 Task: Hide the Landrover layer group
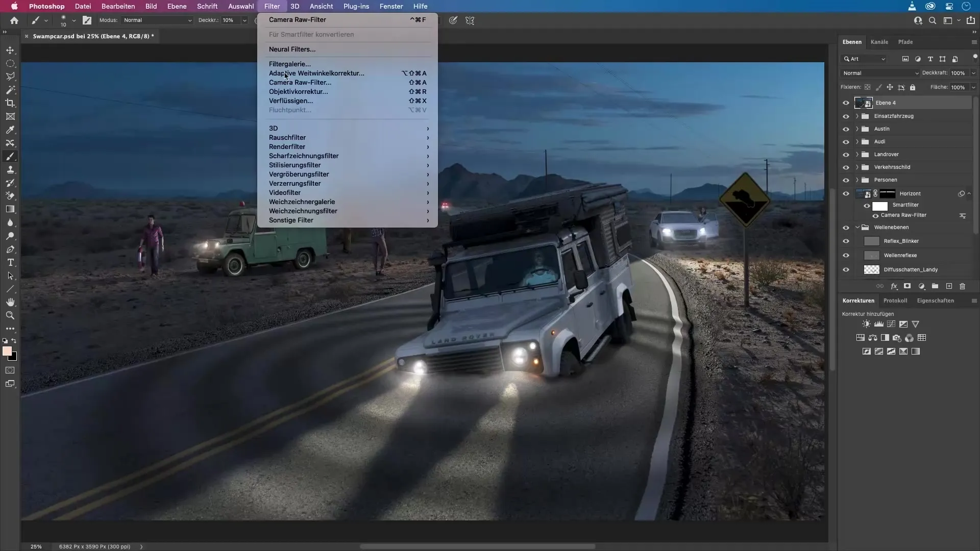(846, 154)
